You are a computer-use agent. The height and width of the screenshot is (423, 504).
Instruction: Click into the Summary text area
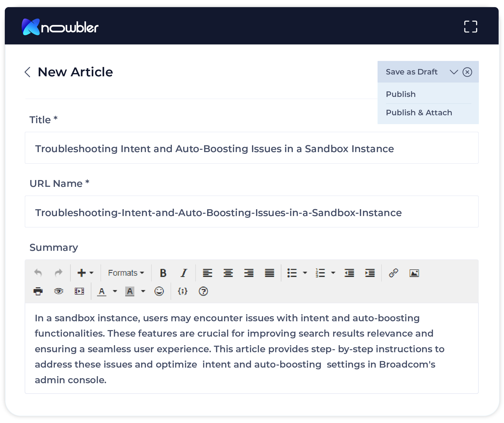(251, 348)
